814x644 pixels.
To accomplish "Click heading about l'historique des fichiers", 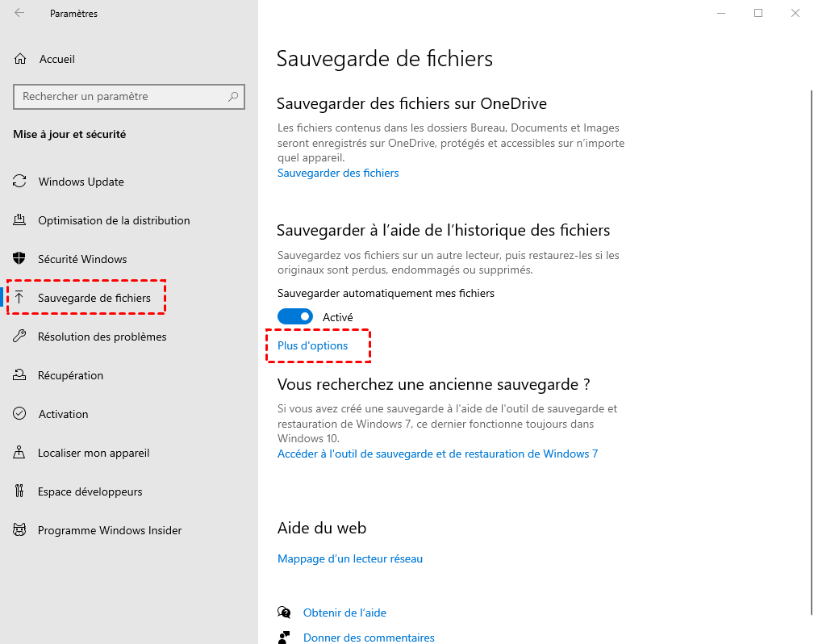I will [x=444, y=230].
